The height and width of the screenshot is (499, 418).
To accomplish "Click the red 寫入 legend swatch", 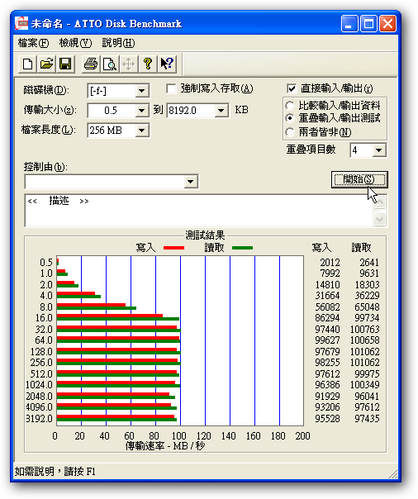I will (x=174, y=248).
